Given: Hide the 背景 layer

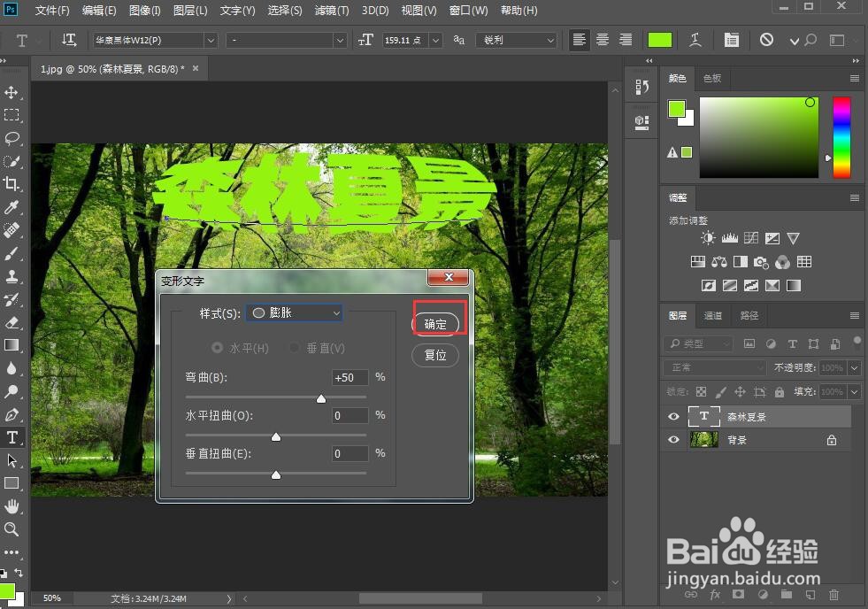Looking at the screenshot, I should 673,440.
